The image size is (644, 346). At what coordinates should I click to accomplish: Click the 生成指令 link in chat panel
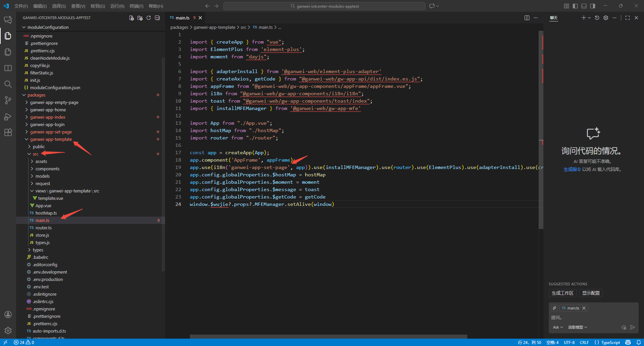572,169
